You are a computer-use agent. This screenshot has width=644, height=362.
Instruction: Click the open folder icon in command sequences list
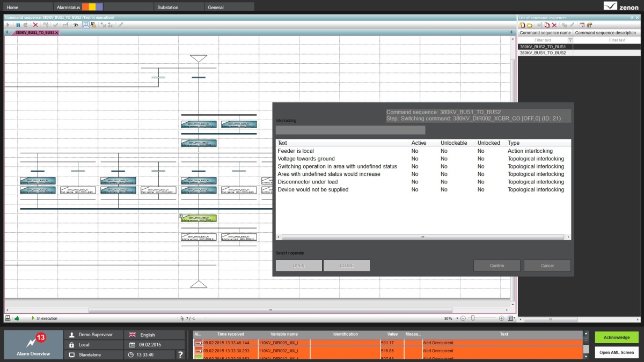[x=530, y=25]
